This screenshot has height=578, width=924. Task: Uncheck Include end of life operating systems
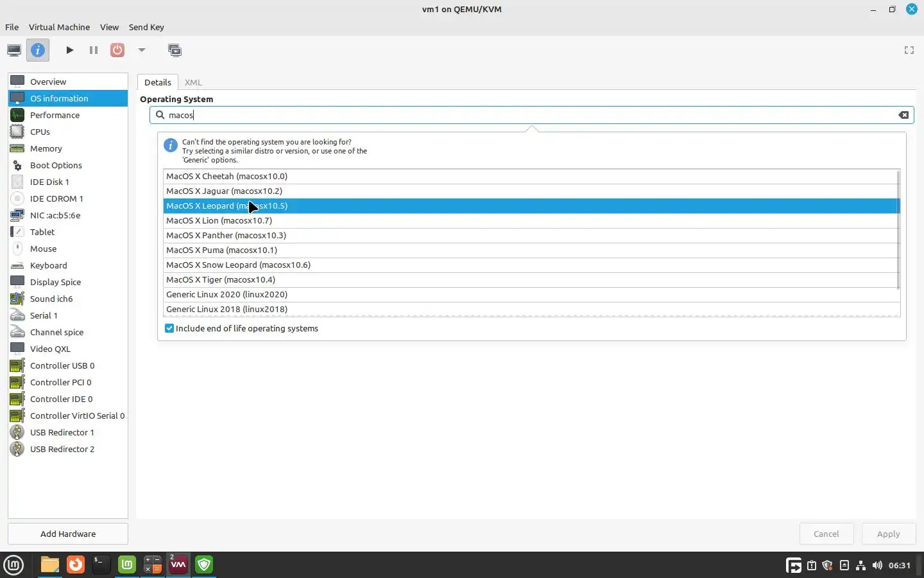(169, 328)
